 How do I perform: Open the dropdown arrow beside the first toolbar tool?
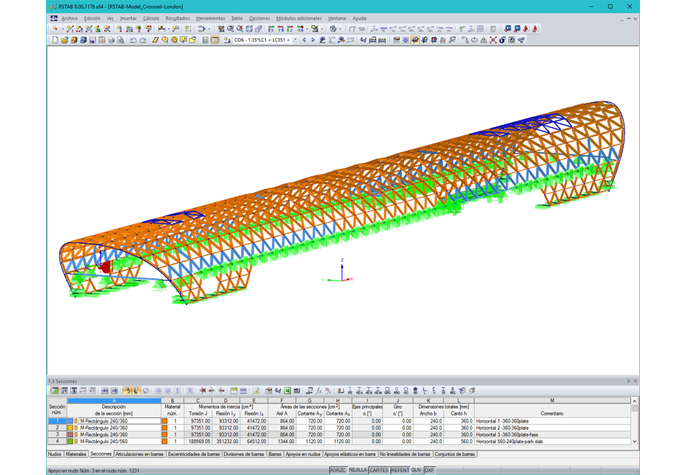coord(63,29)
